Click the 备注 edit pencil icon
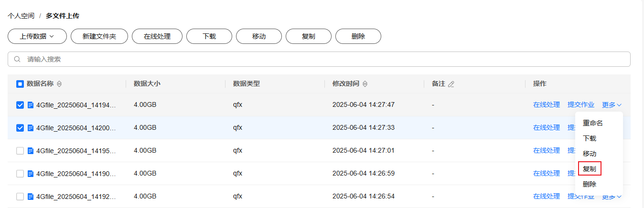The width and height of the screenshot is (644, 208). pyautogui.click(x=451, y=84)
